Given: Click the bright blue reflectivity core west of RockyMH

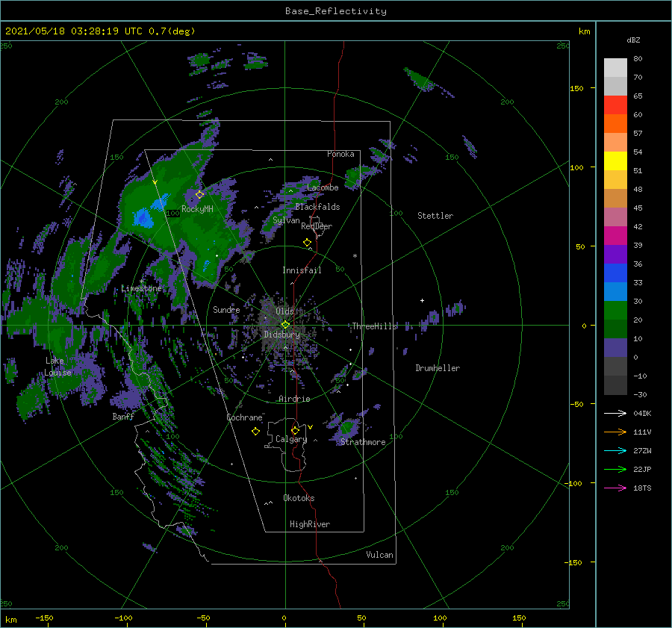Looking at the screenshot, I should click(x=143, y=218).
